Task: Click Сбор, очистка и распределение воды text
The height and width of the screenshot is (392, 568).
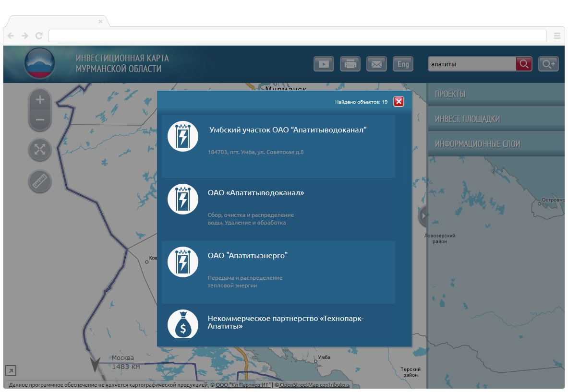Action: click(x=251, y=219)
